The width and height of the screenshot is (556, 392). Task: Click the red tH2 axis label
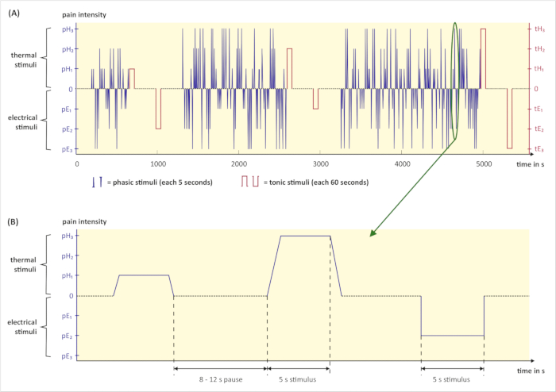tap(539, 49)
